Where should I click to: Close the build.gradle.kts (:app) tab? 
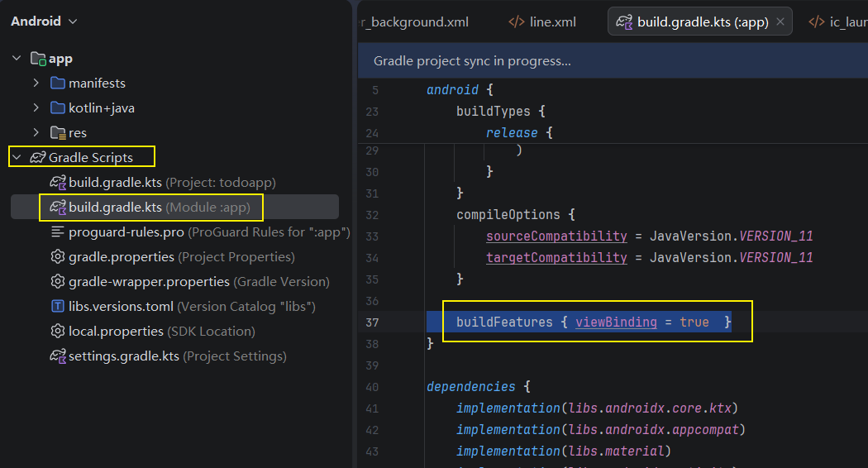[780, 21]
